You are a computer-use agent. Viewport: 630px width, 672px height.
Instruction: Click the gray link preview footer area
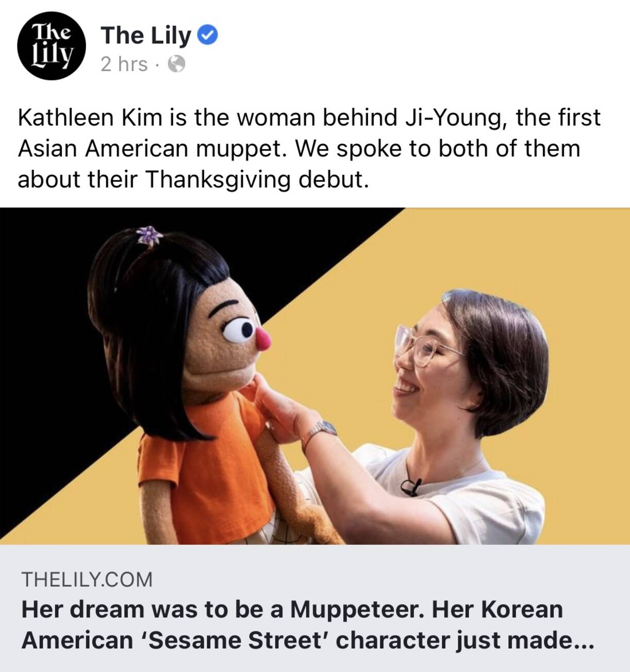(315, 608)
